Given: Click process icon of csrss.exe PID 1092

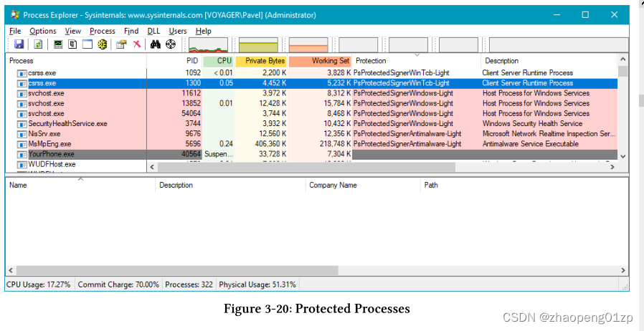Looking at the screenshot, I should point(22,73).
